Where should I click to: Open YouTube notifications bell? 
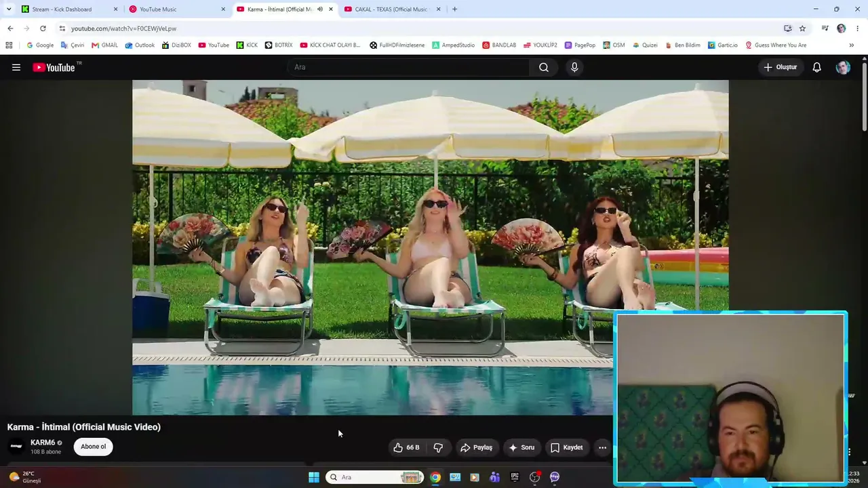pyautogui.click(x=817, y=67)
